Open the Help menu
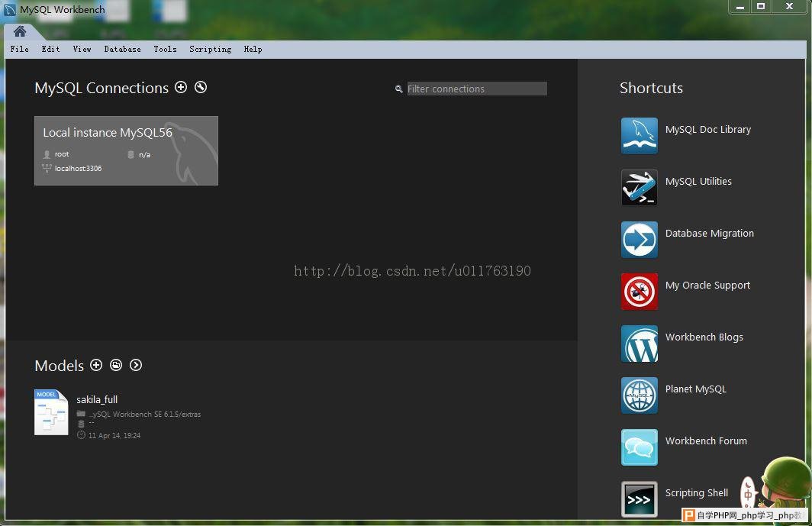 253,49
